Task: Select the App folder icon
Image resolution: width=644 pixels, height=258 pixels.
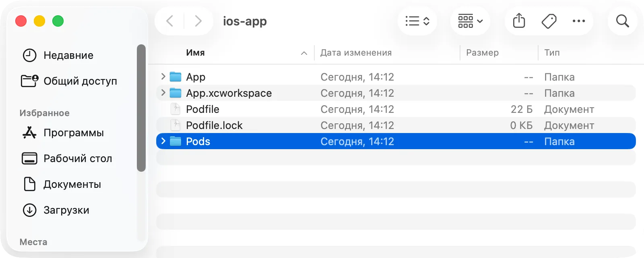Action: tap(175, 77)
